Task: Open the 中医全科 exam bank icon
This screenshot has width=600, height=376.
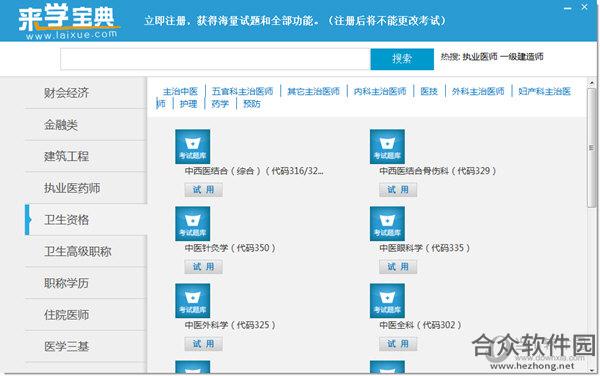Action: [x=387, y=301]
